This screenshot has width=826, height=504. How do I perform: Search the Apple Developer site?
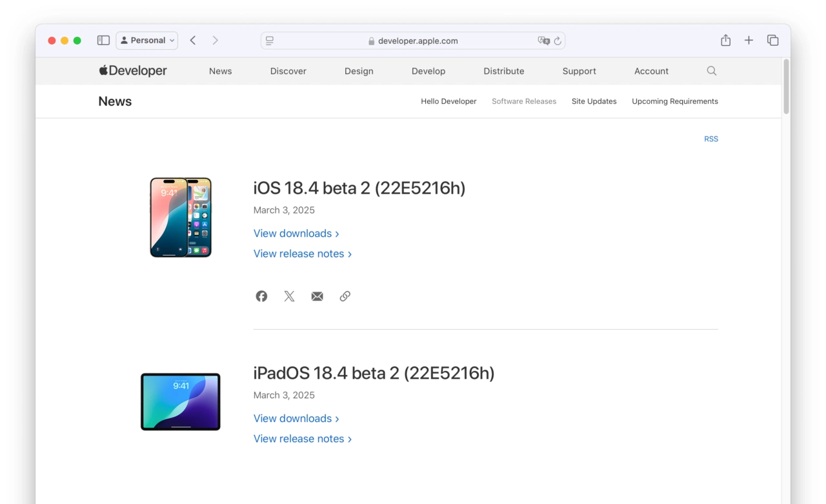711,71
